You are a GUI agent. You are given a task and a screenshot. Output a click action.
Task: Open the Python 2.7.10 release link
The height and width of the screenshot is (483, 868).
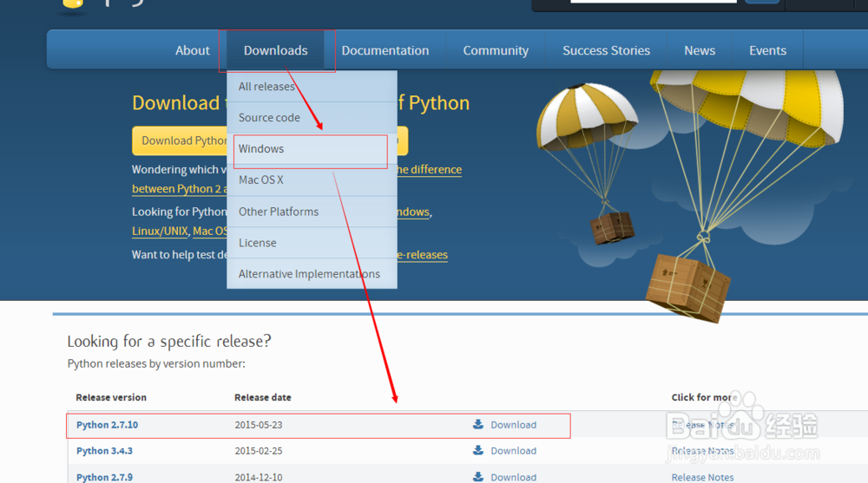click(x=107, y=425)
